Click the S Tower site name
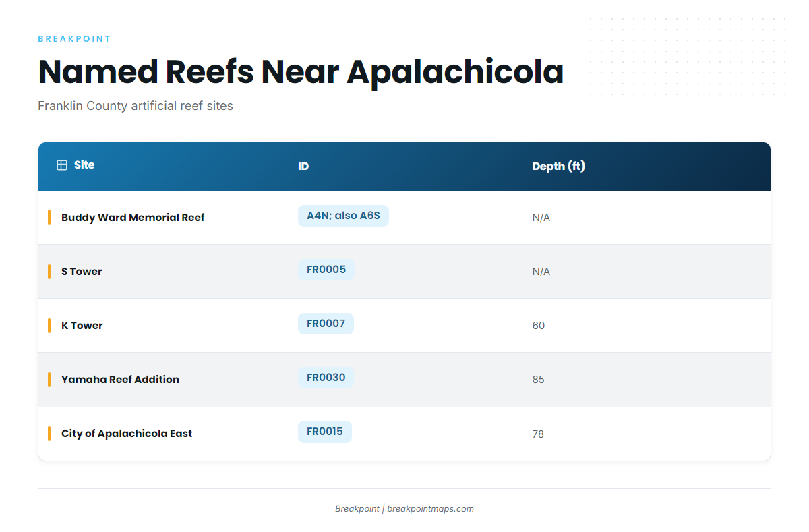 coord(82,272)
